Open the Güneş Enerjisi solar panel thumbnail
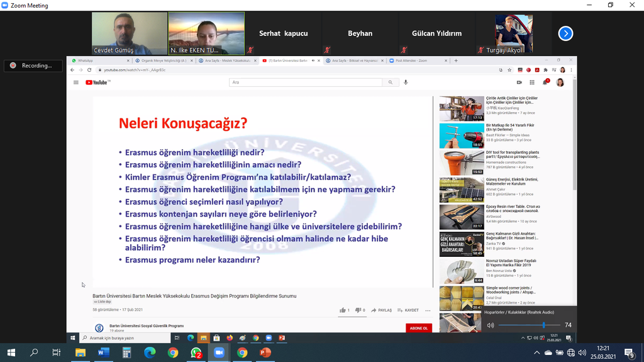 [x=462, y=189]
